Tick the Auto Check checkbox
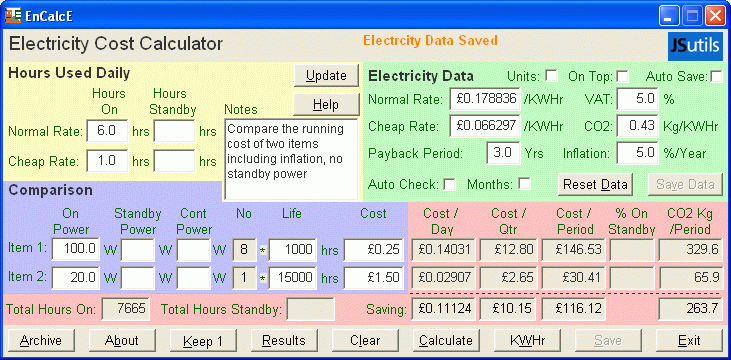Viewport: 731px width, 360px height. tap(449, 184)
